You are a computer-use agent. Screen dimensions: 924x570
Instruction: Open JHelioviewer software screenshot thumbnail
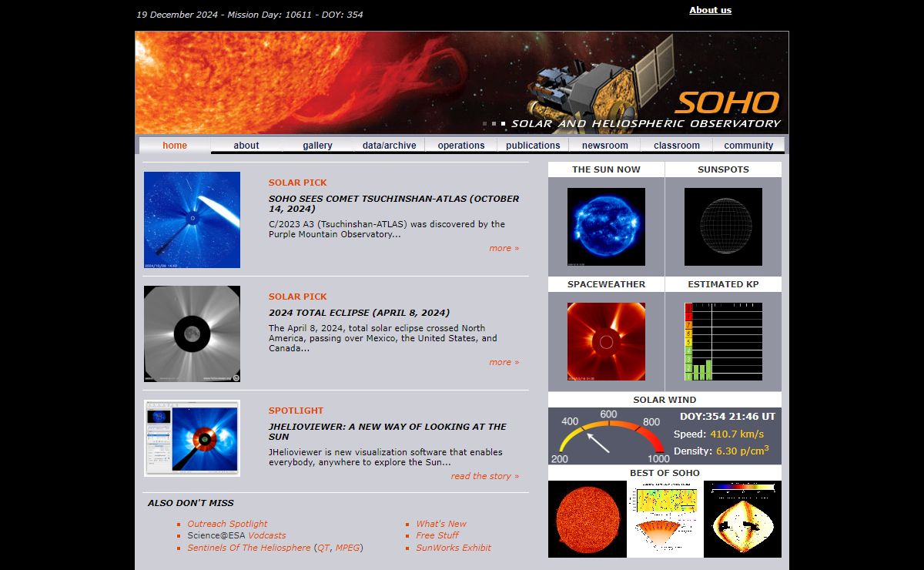tap(192, 438)
